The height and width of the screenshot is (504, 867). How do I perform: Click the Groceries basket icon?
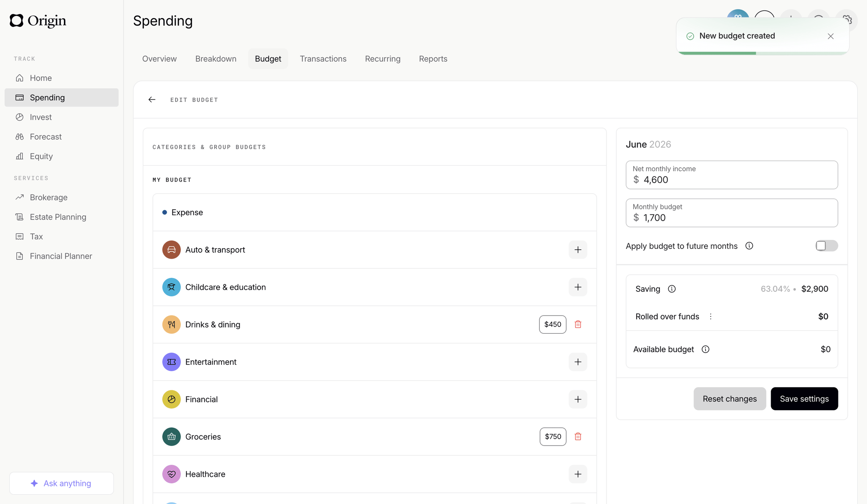point(171,436)
